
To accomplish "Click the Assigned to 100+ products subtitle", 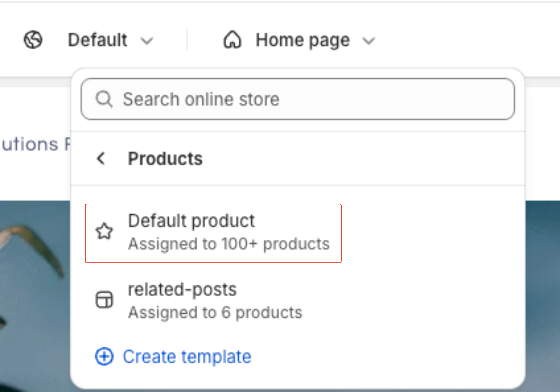I will (x=229, y=244).
